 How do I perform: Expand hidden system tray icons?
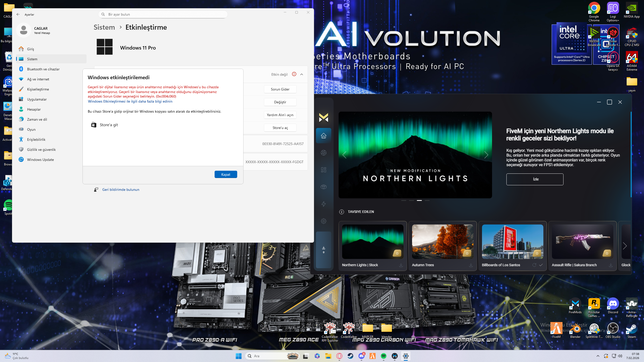point(598,356)
